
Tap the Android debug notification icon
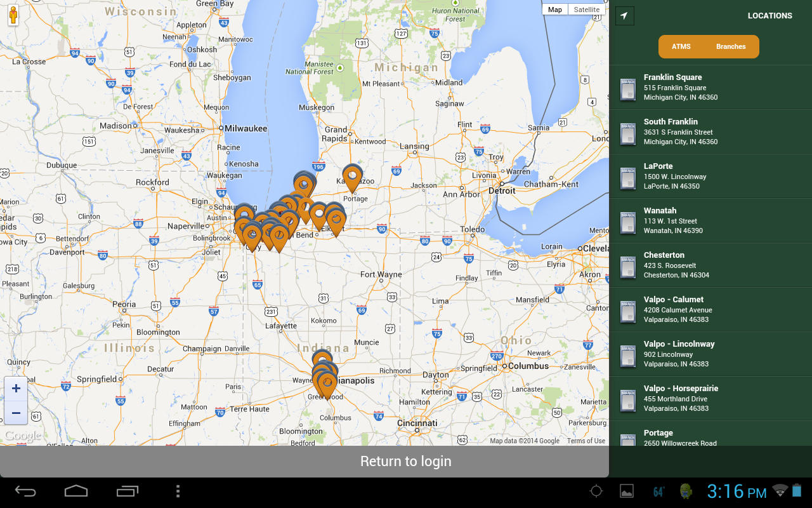[686, 491]
